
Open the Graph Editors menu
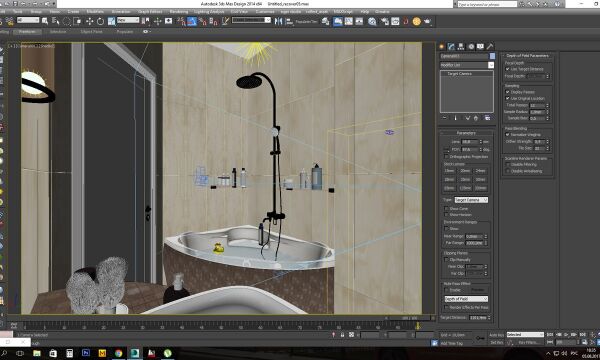tap(150, 12)
